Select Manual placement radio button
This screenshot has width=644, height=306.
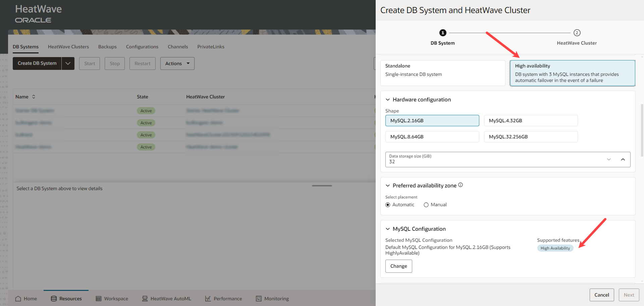click(x=426, y=205)
